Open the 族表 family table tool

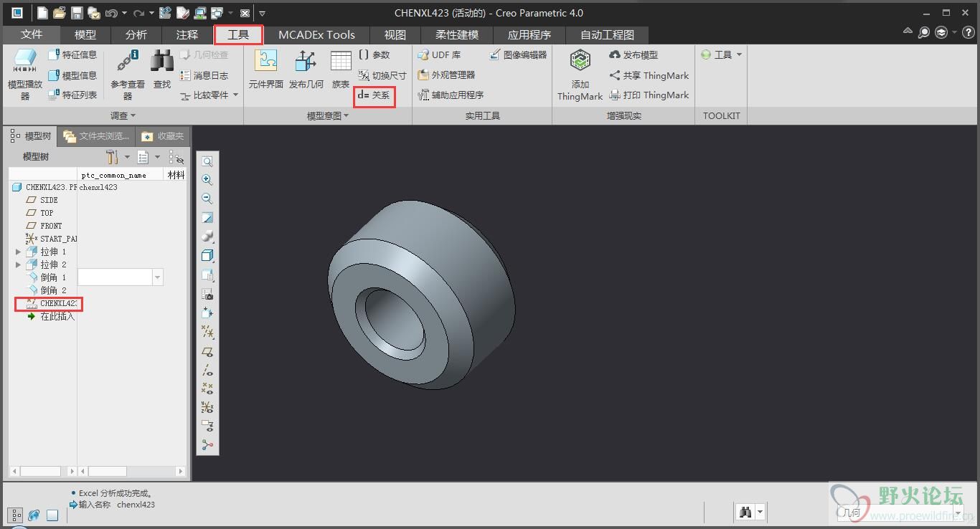[x=341, y=70]
